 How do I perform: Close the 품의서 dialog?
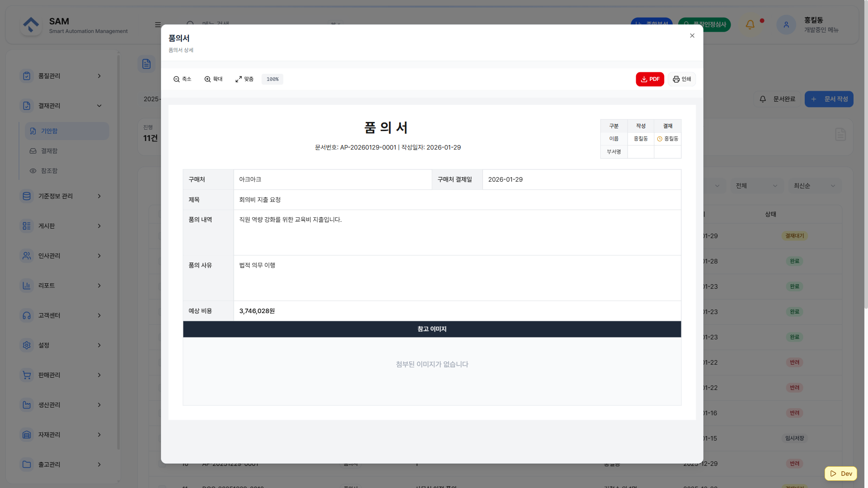(692, 36)
